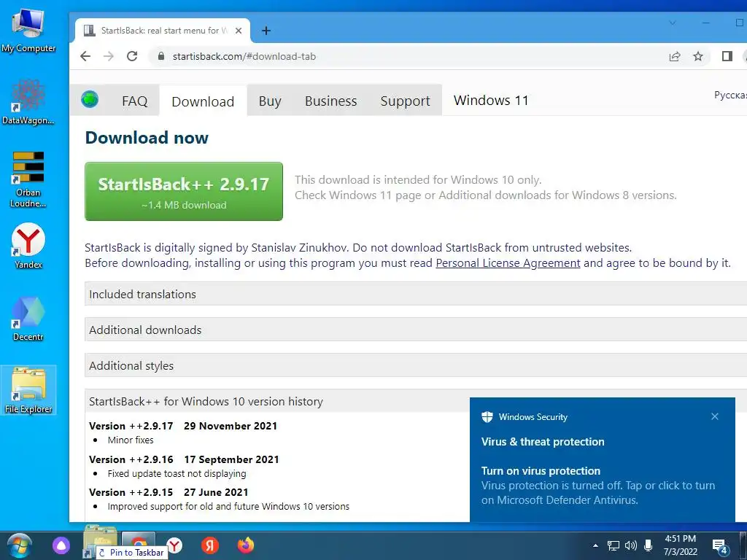Open the Support tab
The width and height of the screenshot is (747, 560).
tap(405, 101)
